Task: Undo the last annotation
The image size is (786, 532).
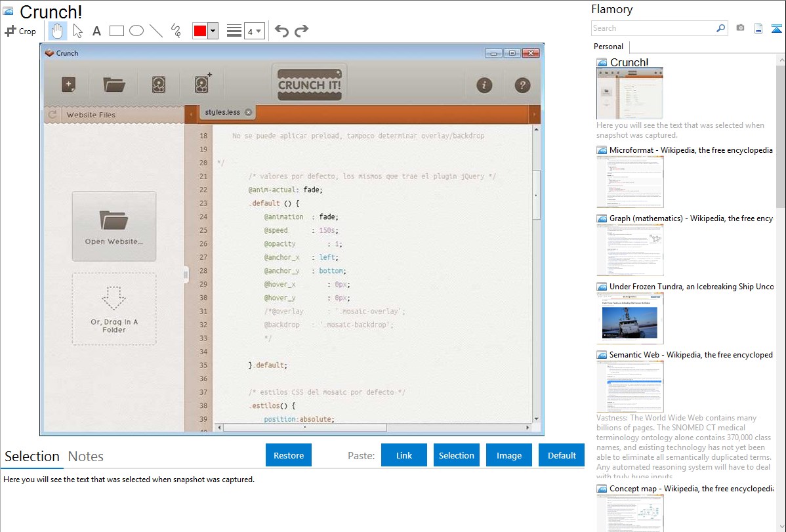Action: 281,31
